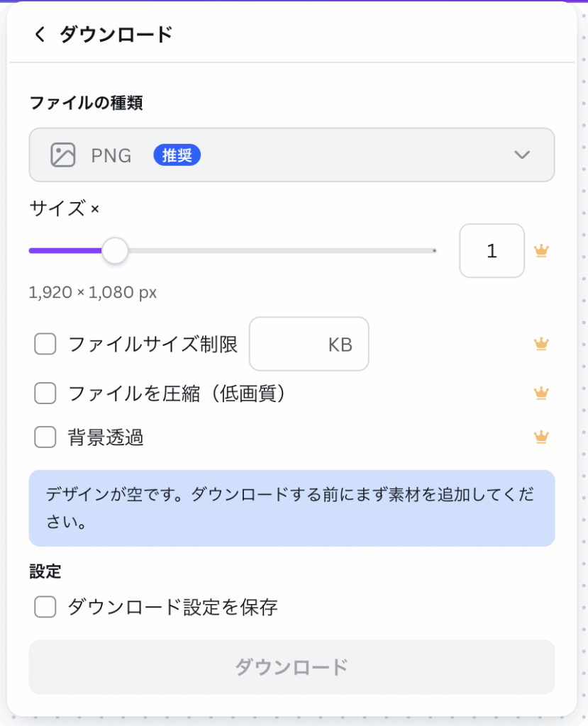Click the image icon beside PNG
Image resolution: width=588 pixels, height=726 pixels.
click(63, 155)
